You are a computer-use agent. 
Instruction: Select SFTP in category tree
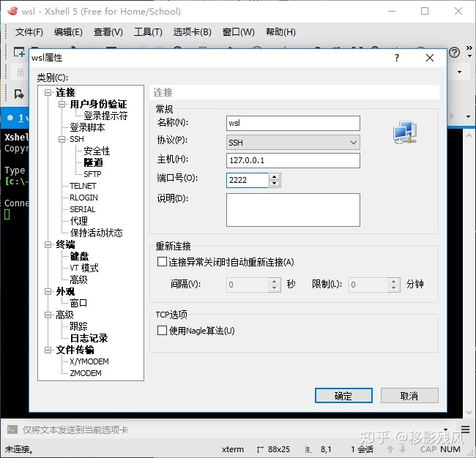click(x=92, y=174)
